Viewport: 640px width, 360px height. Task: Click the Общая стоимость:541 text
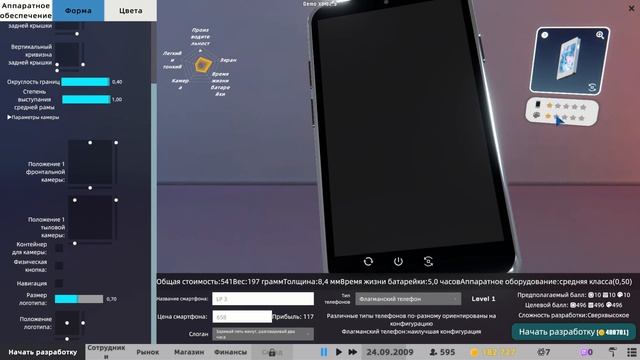click(x=194, y=282)
